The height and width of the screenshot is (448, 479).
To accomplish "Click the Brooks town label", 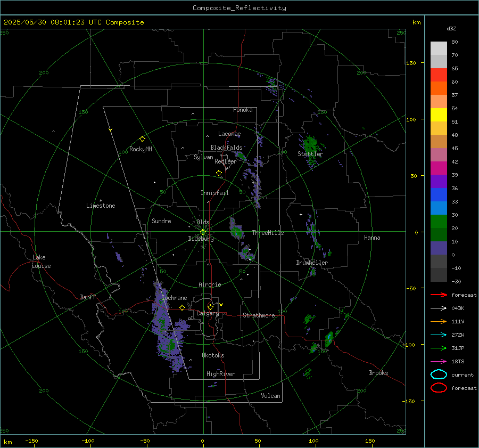I will click(378, 373).
